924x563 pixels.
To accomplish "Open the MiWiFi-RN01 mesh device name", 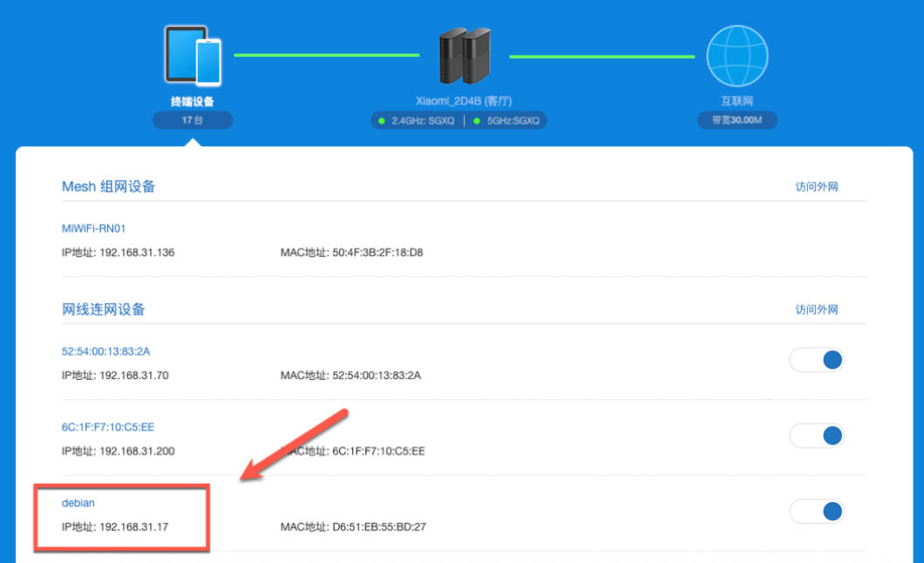I will pyautogui.click(x=94, y=228).
